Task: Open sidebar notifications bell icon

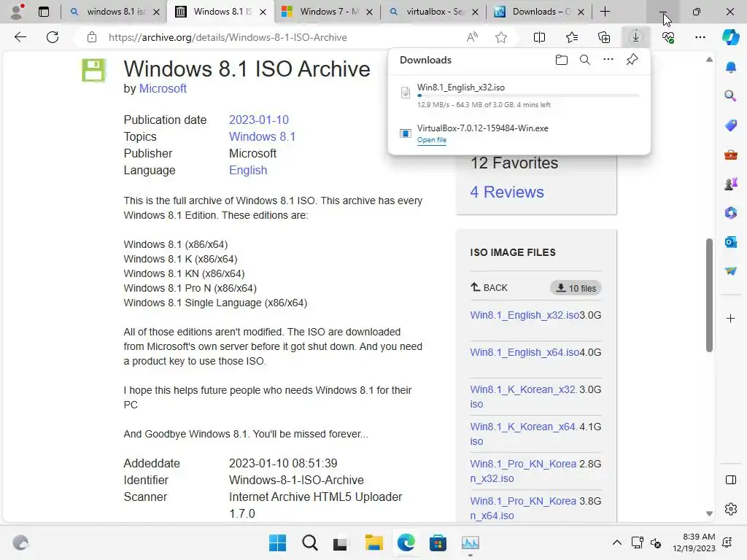Action: pos(731,67)
